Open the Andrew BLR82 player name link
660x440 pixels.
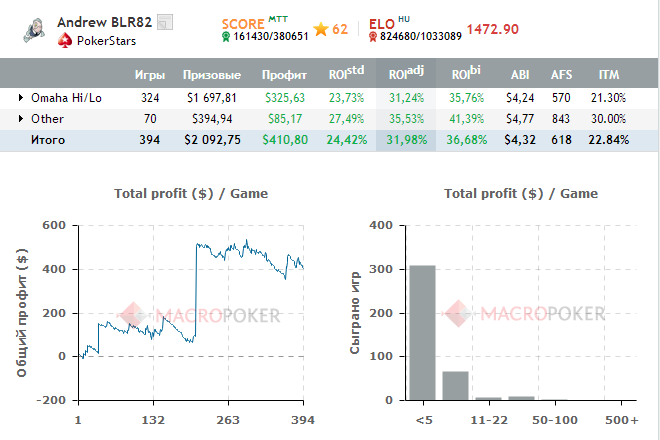tap(104, 22)
